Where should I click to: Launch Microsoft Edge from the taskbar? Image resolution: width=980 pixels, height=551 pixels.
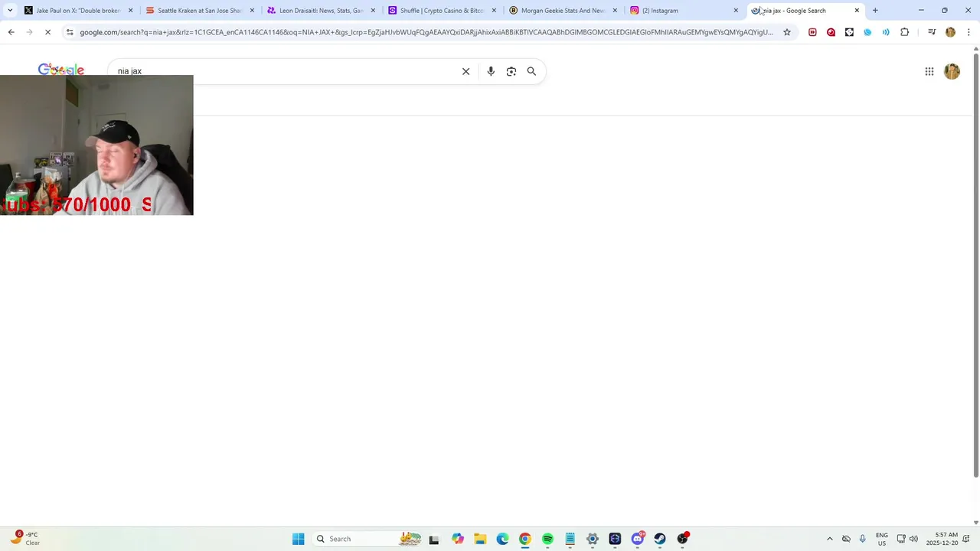(x=502, y=539)
